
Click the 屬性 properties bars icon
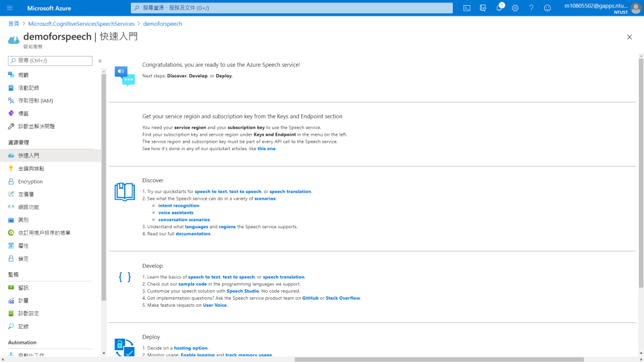[x=11, y=246]
